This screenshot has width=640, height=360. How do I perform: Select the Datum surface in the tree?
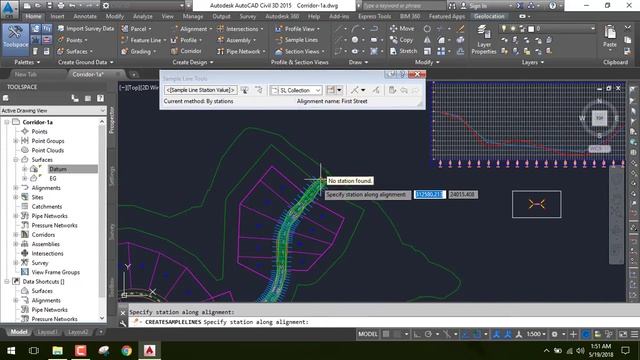click(58, 169)
